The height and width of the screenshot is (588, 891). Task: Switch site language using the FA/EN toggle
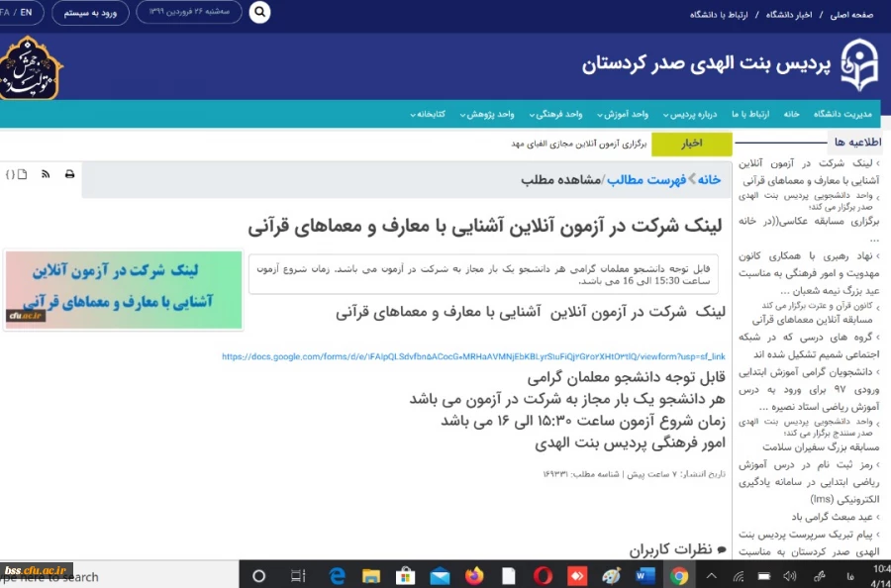[18, 13]
